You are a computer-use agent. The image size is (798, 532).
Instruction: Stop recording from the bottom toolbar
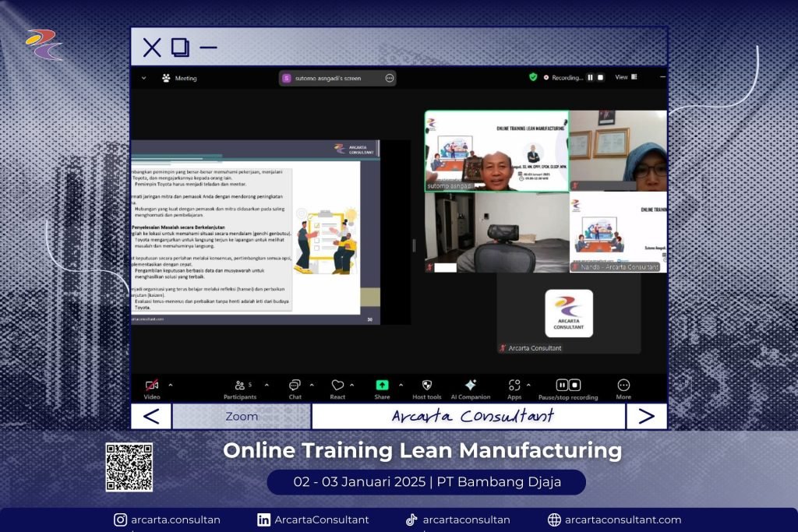click(x=575, y=385)
